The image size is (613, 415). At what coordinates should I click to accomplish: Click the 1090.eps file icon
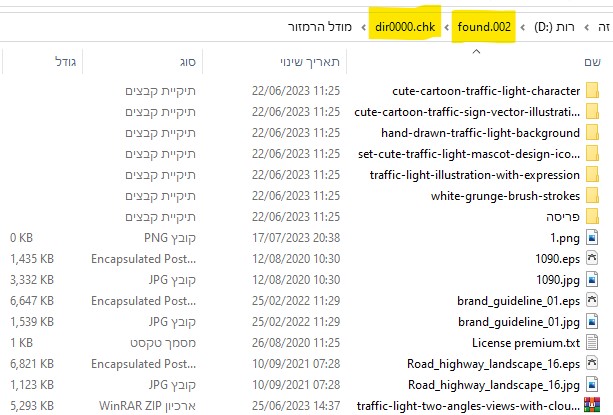pos(592,258)
